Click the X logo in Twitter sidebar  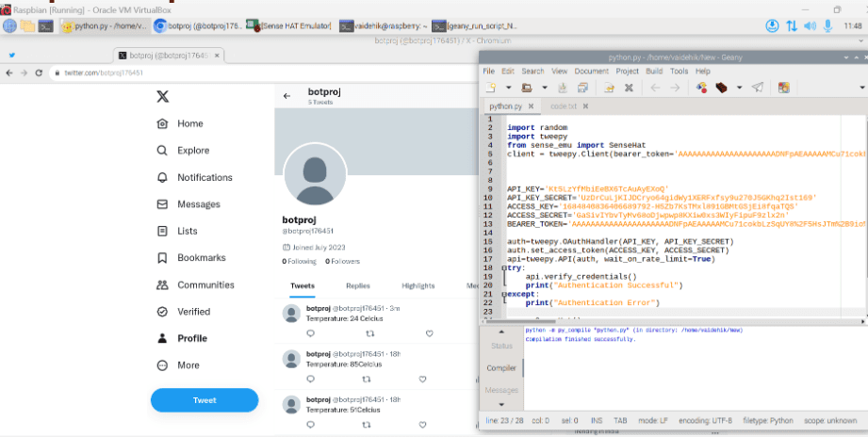coord(162,97)
